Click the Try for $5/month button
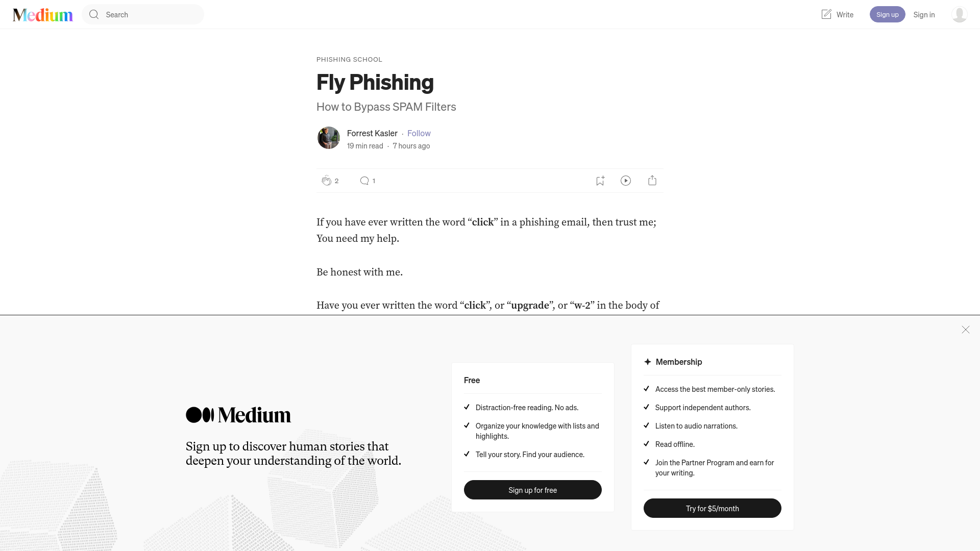The width and height of the screenshot is (980, 551). (712, 508)
